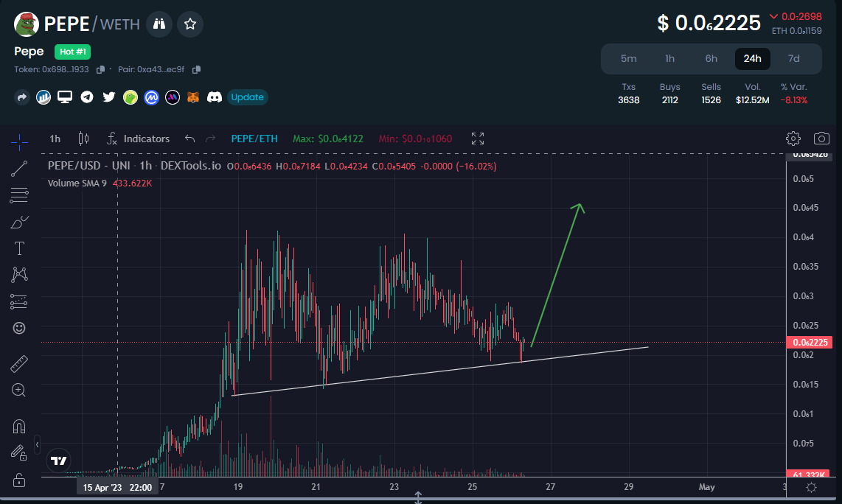Click the Min price label
Viewport: 842px width, 504px height.
pos(415,139)
